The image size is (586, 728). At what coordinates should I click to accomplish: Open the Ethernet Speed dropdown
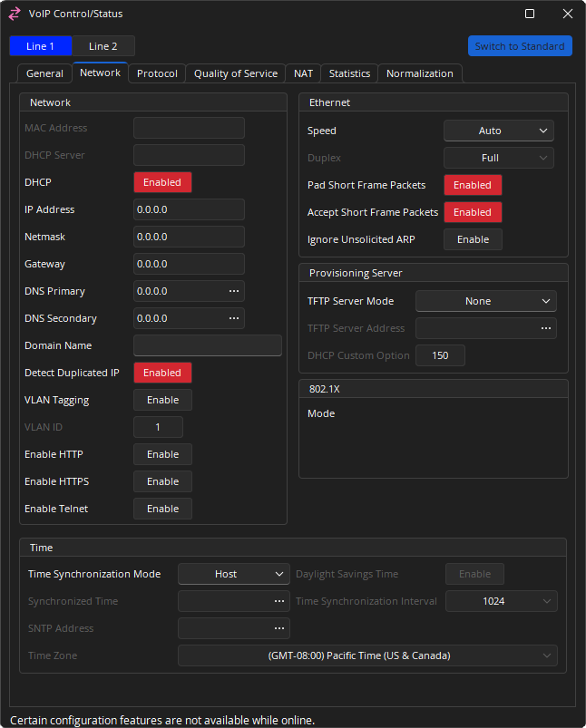(x=498, y=131)
